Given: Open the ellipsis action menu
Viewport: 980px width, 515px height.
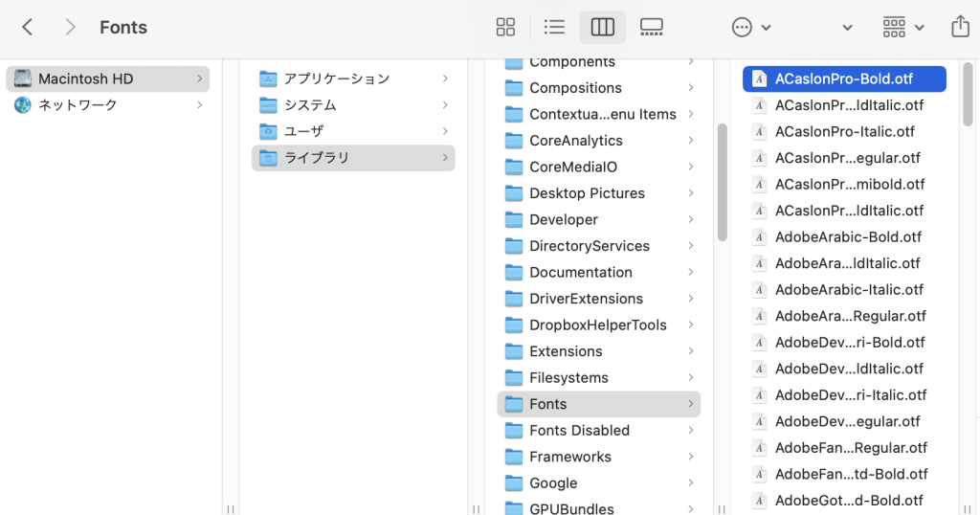Looking at the screenshot, I should pos(750,27).
